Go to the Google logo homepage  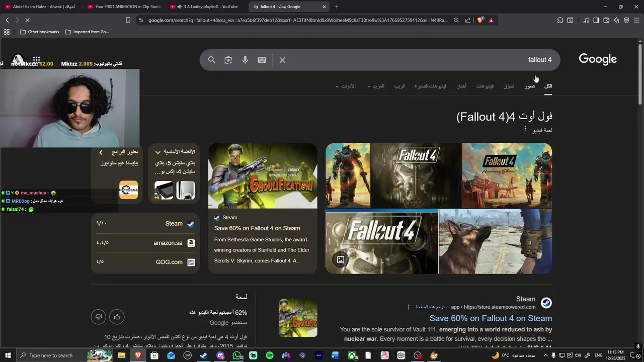pyautogui.click(x=598, y=59)
